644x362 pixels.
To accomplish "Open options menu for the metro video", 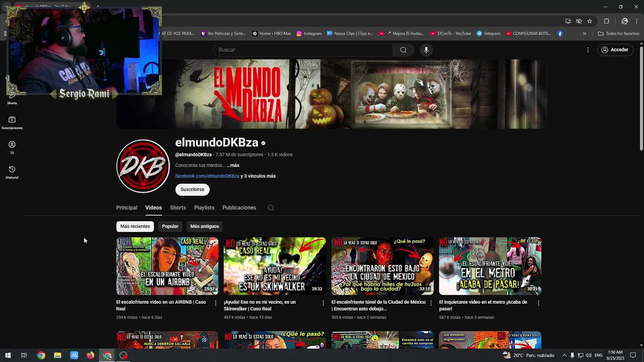I will 538,303.
